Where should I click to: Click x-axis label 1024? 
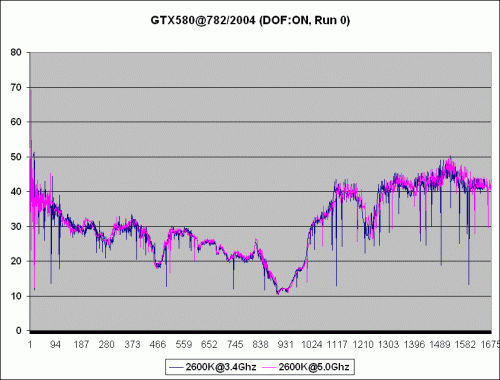pyautogui.click(x=312, y=344)
